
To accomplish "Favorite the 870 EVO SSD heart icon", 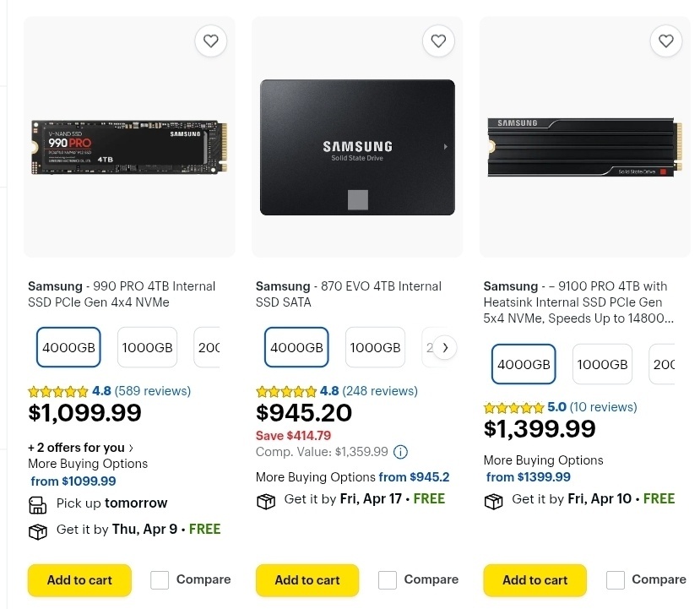I will pyautogui.click(x=438, y=41).
